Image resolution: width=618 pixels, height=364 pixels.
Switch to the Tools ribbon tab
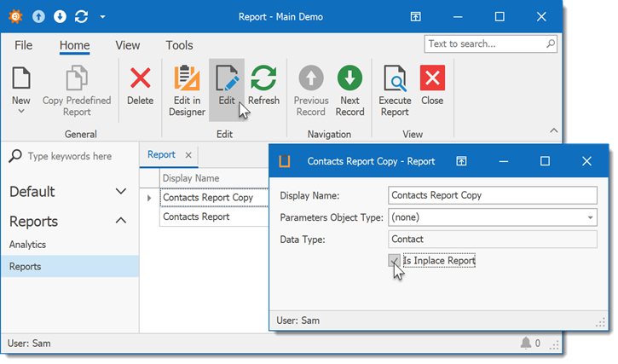tap(179, 45)
